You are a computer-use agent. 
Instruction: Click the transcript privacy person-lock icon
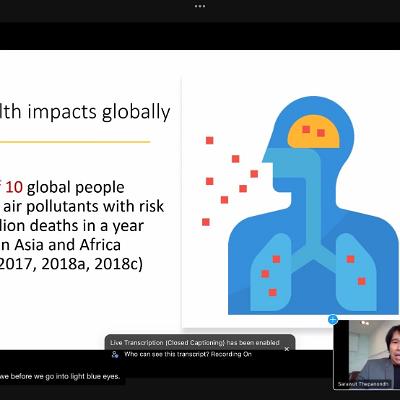pyautogui.click(x=115, y=354)
